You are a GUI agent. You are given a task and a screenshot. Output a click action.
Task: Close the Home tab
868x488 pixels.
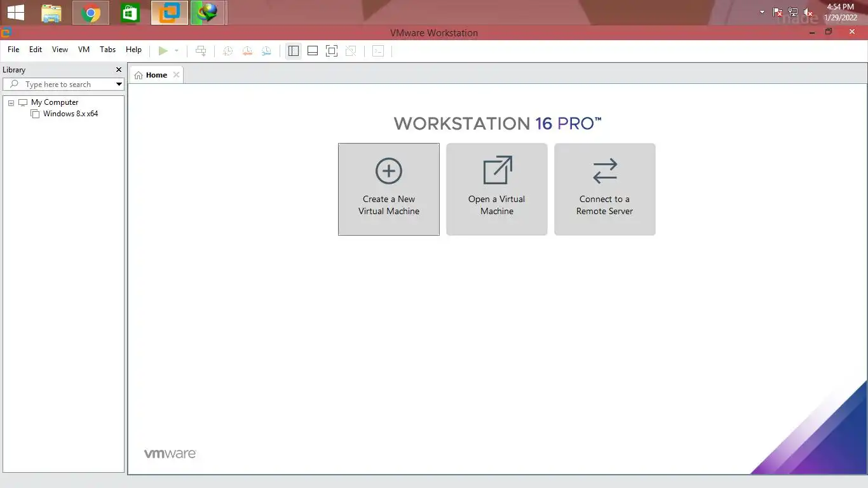click(177, 75)
